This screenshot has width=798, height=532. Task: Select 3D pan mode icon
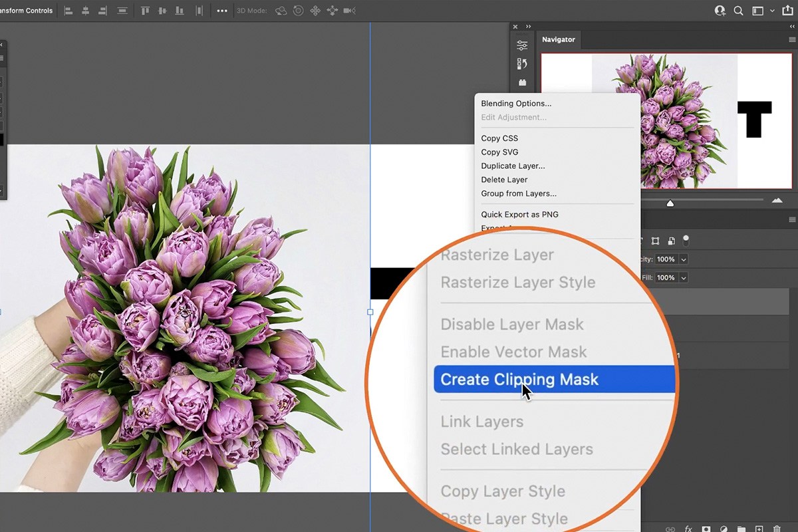[x=315, y=11]
